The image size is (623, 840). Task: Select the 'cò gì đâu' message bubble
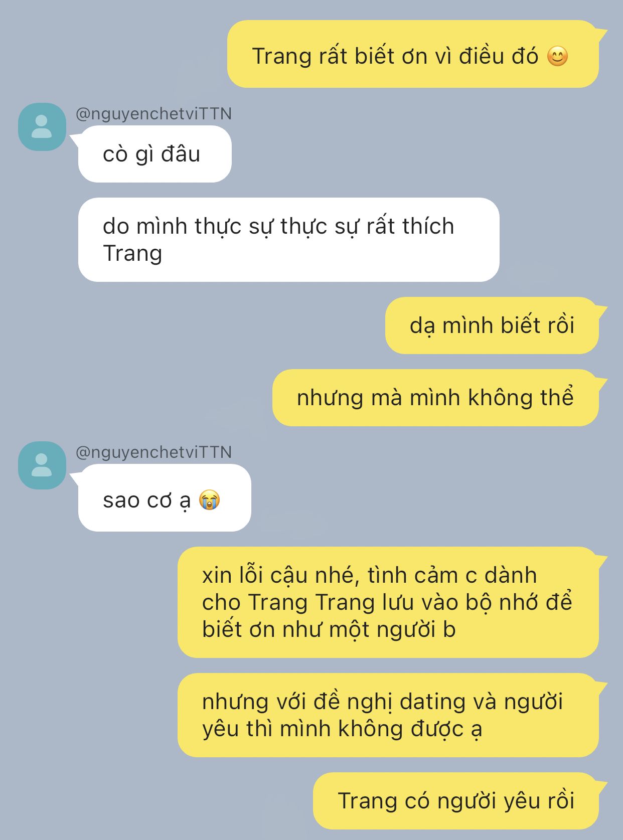[x=155, y=154]
